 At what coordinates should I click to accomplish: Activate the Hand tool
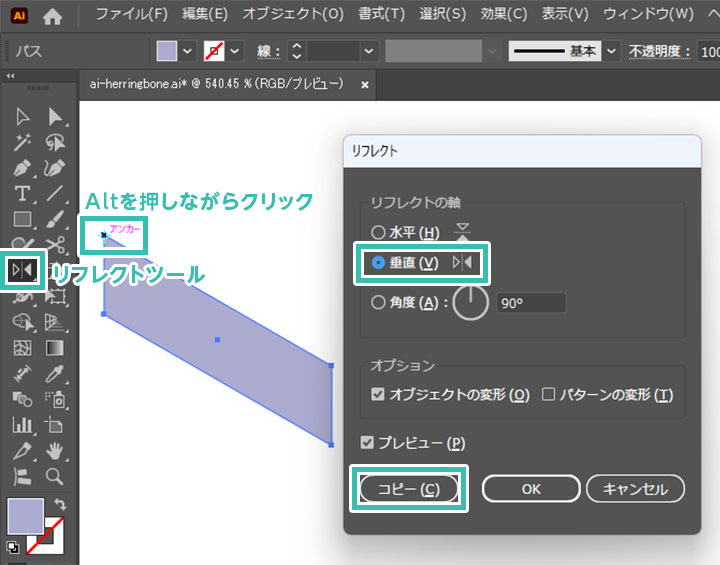pyautogui.click(x=55, y=450)
